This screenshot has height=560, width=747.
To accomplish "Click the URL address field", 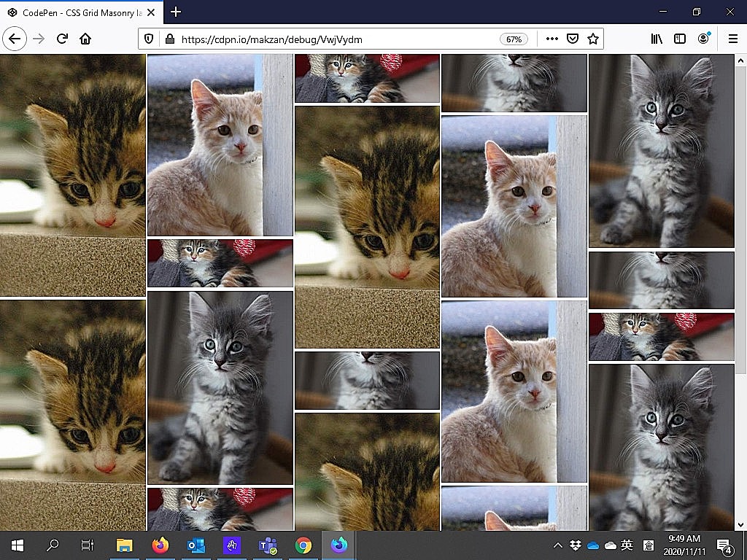I will pos(328,39).
